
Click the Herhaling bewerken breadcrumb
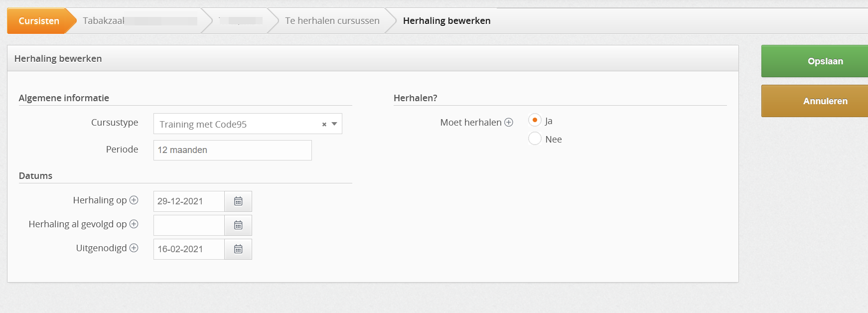pos(447,21)
